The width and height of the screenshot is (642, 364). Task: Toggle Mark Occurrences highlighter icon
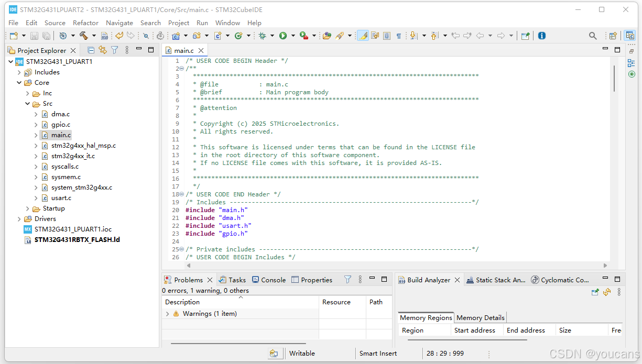363,36
